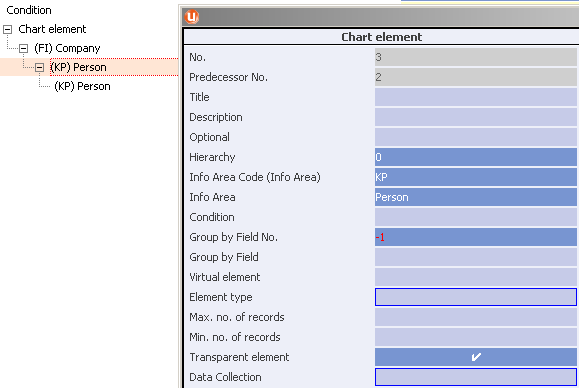The image size is (579, 388).
Task: Select the Chart element root item
Action: click(x=52, y=29)
